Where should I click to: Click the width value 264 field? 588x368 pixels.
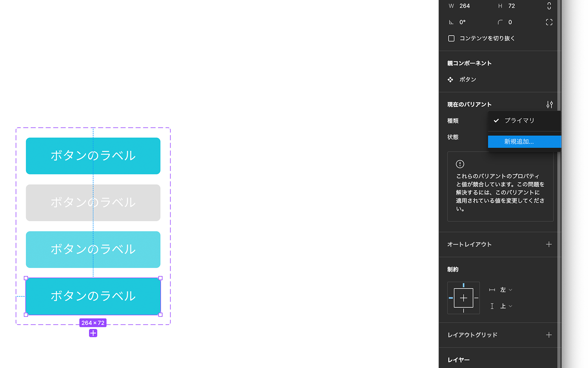point(465,6)
